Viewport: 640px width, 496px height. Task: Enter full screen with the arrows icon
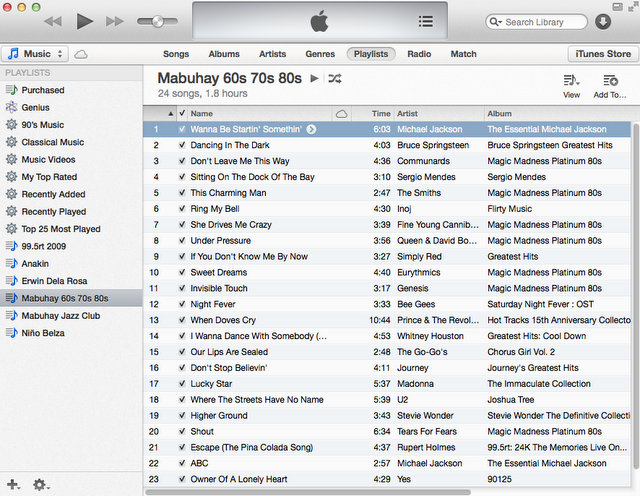(x=632, y=7)
